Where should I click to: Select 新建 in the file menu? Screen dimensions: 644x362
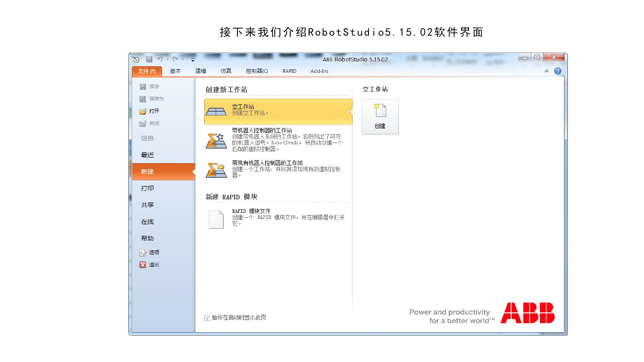point(164,172)
